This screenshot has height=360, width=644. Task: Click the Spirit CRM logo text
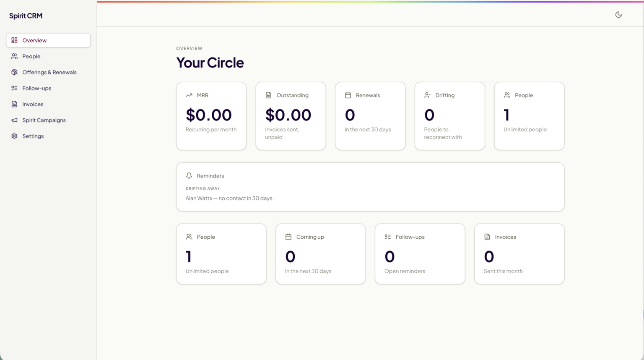pyautogui.click(x=26, y=16)
